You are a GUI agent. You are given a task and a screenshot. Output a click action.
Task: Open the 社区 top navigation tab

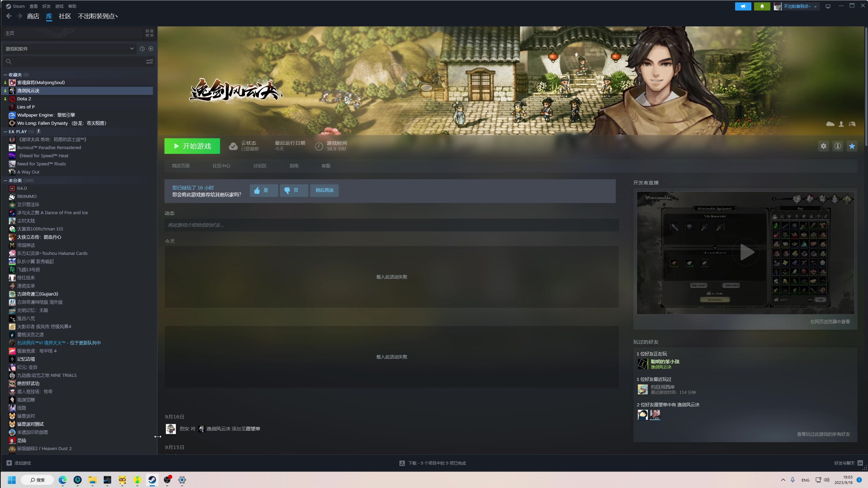[x=65, y=16]
